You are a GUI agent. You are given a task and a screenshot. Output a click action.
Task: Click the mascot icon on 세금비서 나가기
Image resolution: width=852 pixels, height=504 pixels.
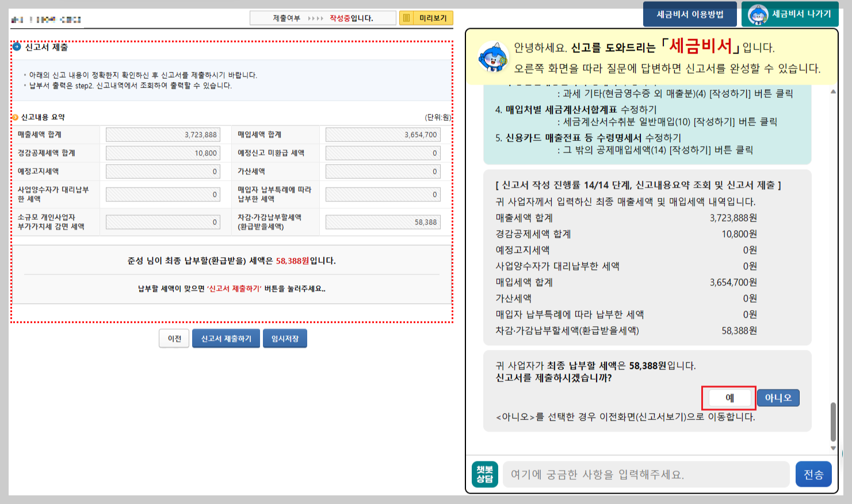click(758, 14)
